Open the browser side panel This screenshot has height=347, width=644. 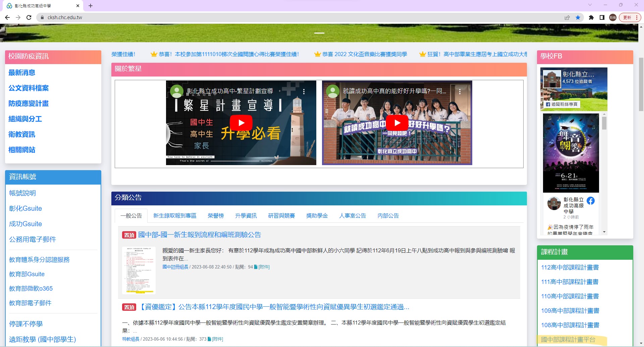tap(602, 17)
